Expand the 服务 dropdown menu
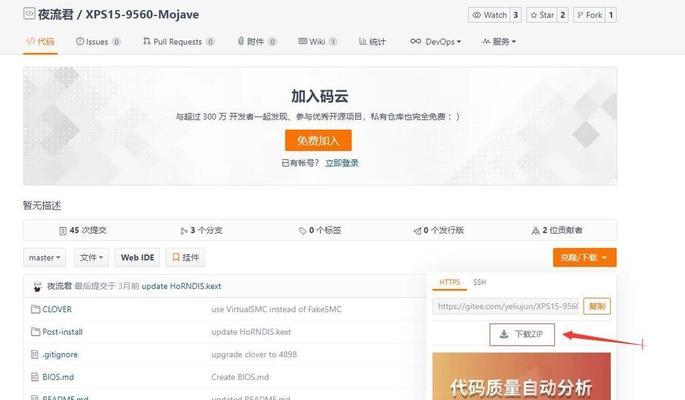This screenshot has width=685, height=400. [499, 41]
